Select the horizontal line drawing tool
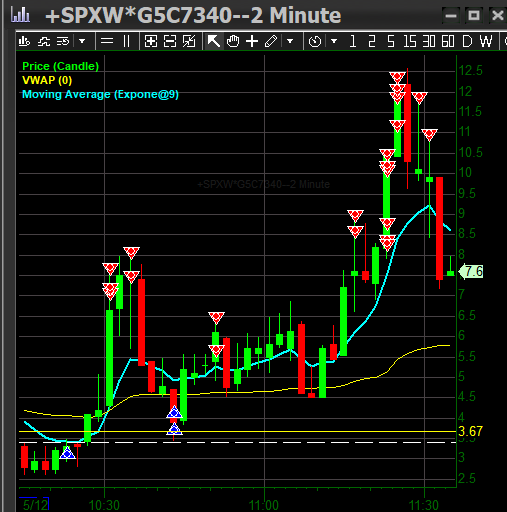Screen dimensions: 507x512 (107, 42)
